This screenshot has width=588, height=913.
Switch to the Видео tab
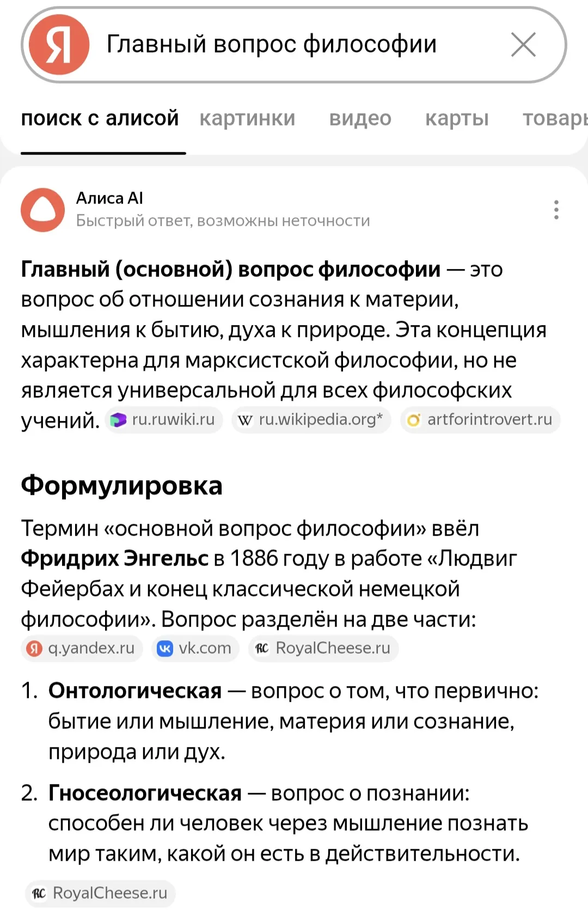(360, 118)
